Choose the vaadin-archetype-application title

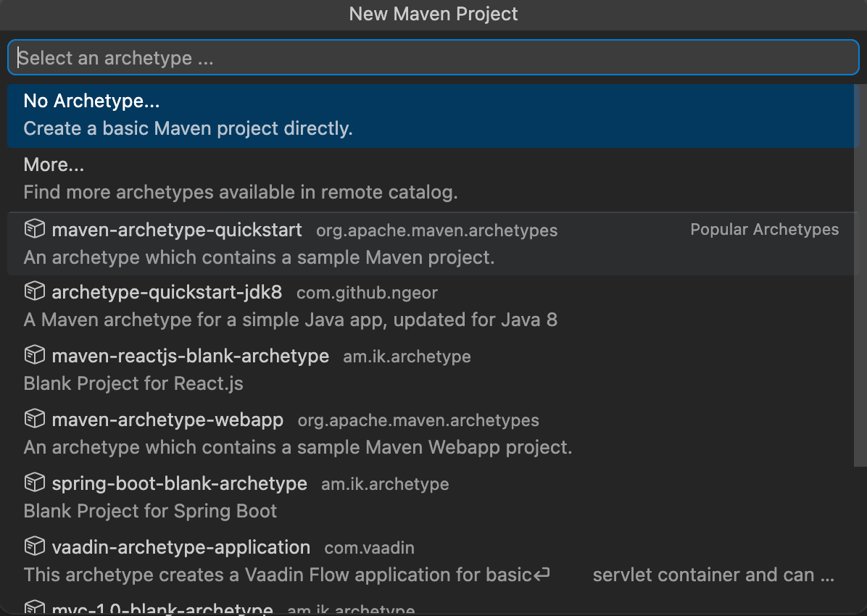point(181,547)
